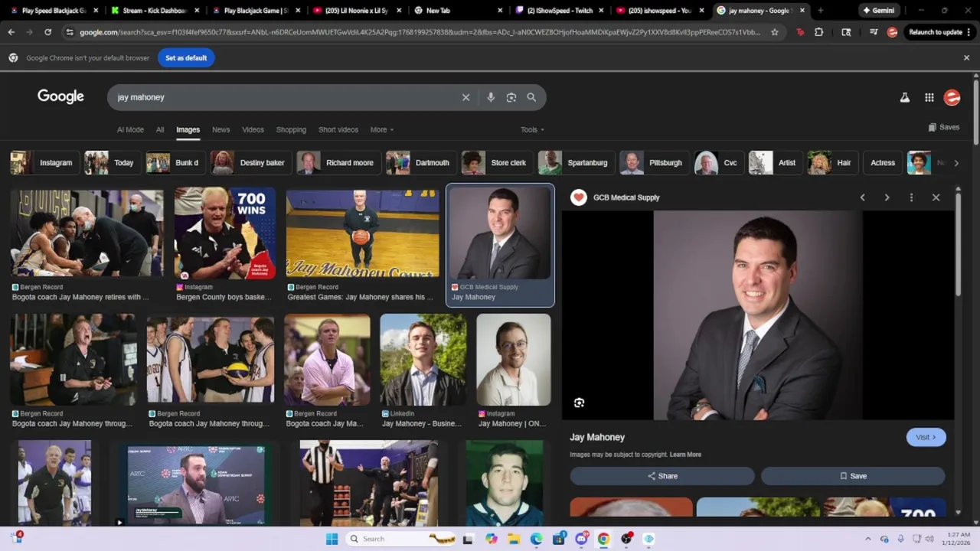Image resolution: width=980 pixels, height=551 pixels.
Task: Click the Share button
Action: 662,476
